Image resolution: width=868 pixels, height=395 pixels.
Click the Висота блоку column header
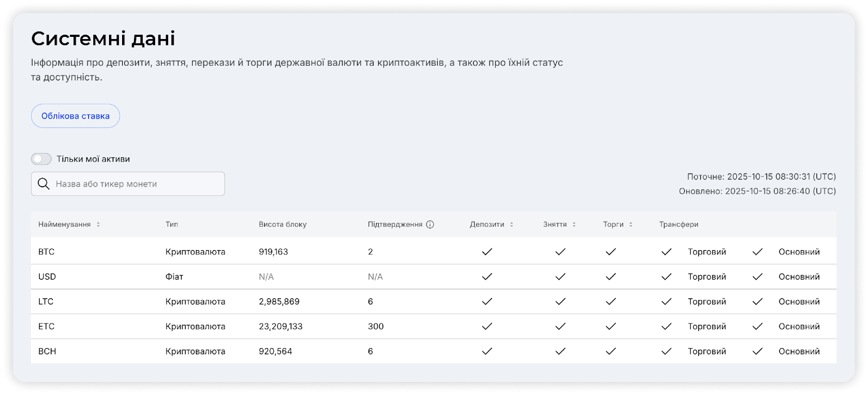coord(283,225)
